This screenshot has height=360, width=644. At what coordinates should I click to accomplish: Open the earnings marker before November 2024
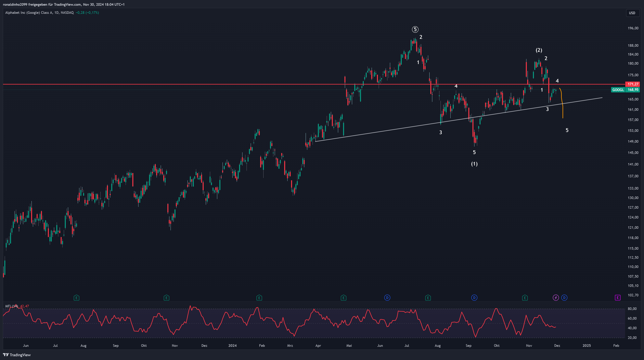(525, 298)
